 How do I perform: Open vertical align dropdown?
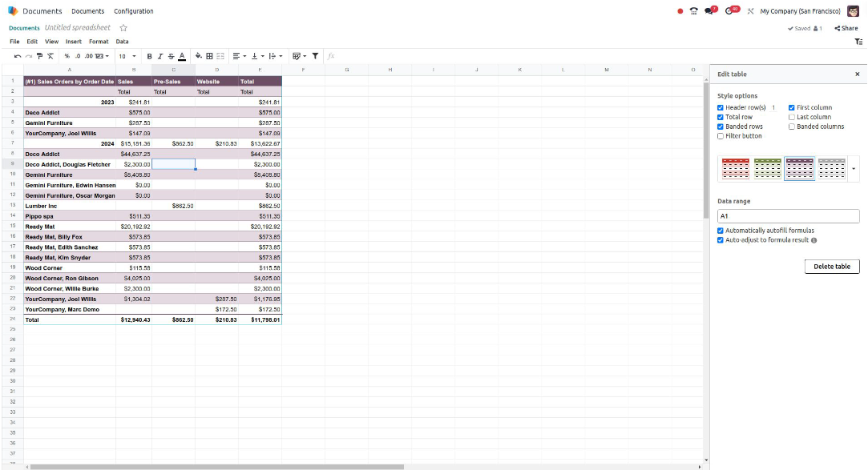tap(257, 56)
